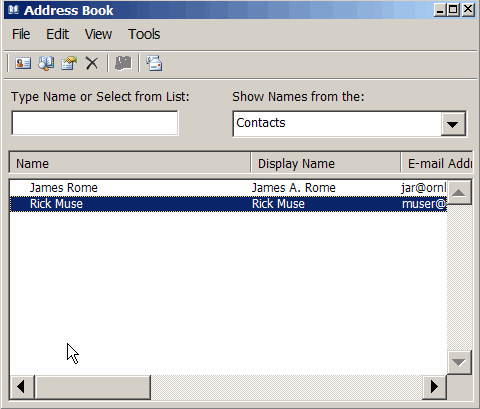Click the horizontal scrollbar thumb

[x=93, y=387]
